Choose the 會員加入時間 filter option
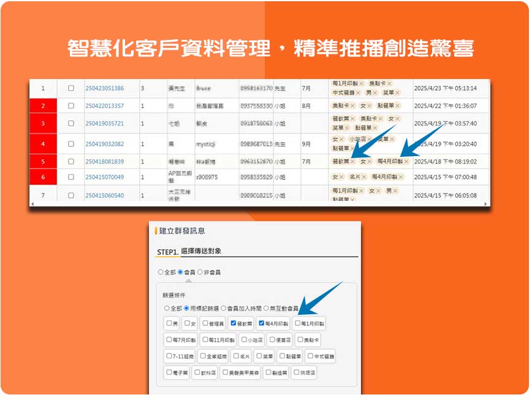The height and width of the screenshot is (400, 532). (x=224, y=308)
